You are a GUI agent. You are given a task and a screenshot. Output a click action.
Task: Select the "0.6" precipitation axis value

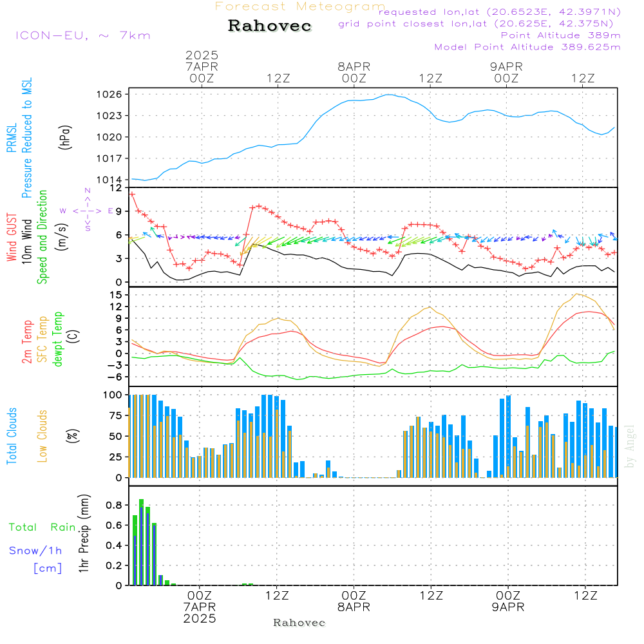coord(114,526)
